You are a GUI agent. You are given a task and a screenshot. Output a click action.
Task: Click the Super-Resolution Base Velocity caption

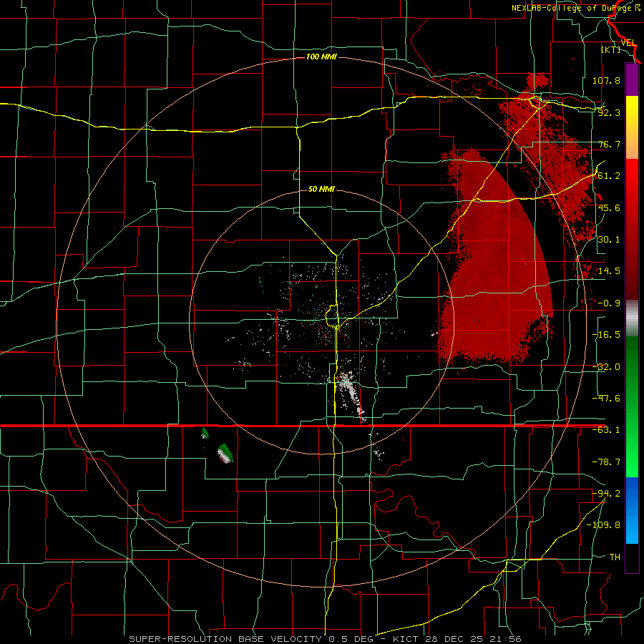pos(325,639)
